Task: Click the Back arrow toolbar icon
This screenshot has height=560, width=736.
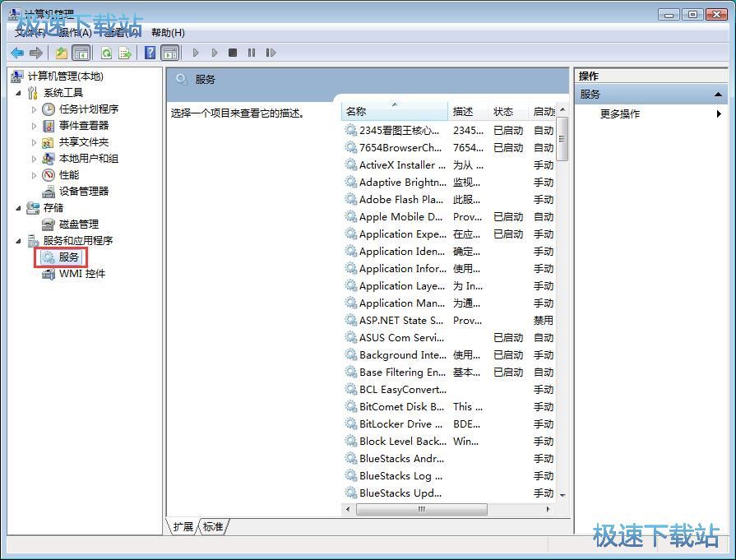Action: click(17, 53)
